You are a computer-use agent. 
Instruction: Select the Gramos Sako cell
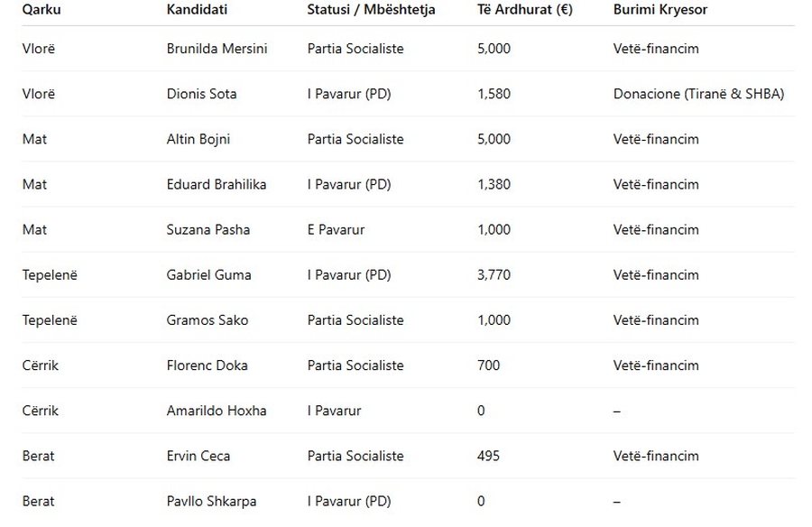(x=208, y=319)
